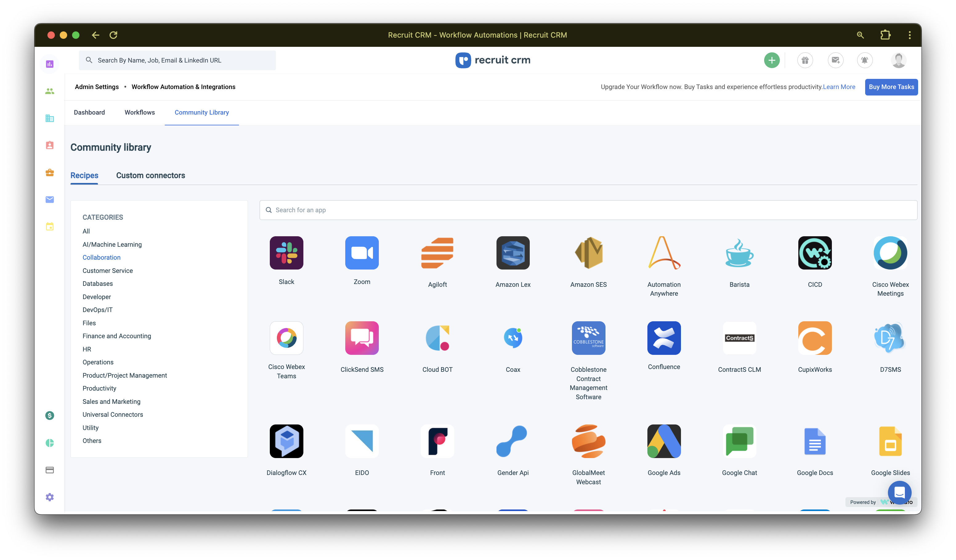Image resolution: width=956 pixels, height=560 pixels.
Task: Select the Slack connector
Action: [x=286, y=253]
